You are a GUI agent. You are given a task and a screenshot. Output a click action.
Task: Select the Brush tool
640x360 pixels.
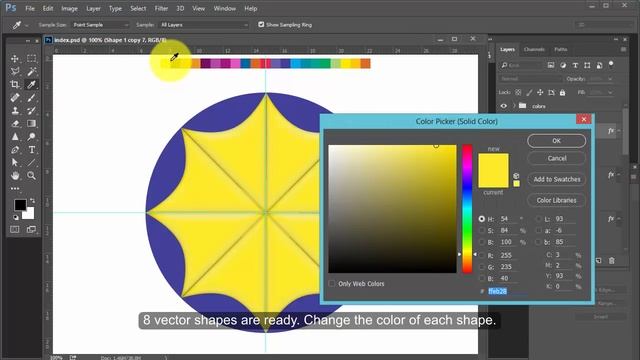tap(31, 98)
